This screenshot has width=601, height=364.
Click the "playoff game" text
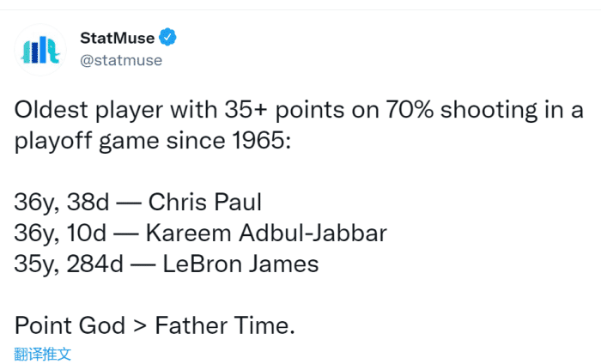point(102,141)
